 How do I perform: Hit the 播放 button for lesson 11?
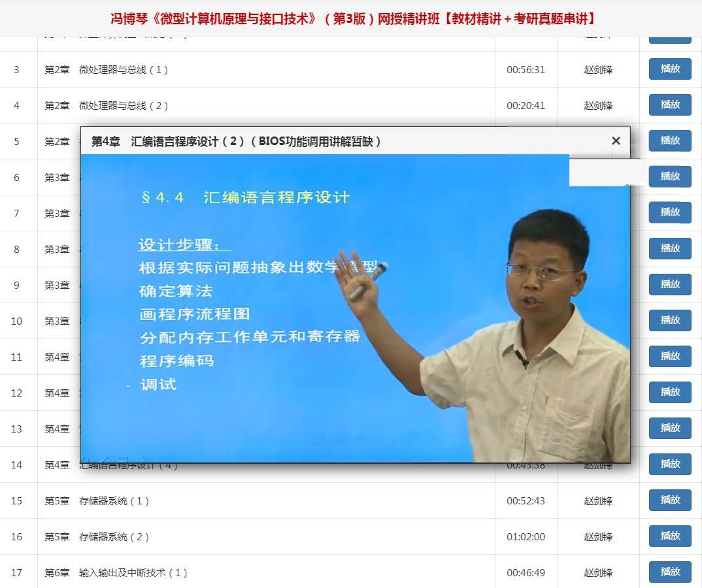tap(670, 356)
